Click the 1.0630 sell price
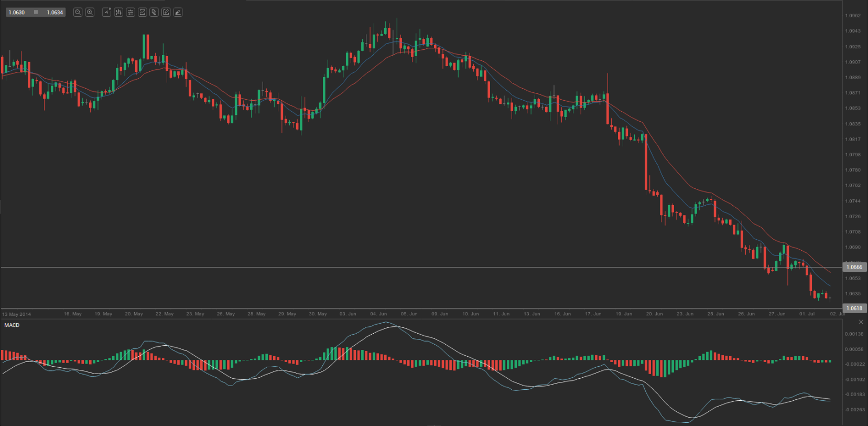868x426 pixels. pos(17,12)
